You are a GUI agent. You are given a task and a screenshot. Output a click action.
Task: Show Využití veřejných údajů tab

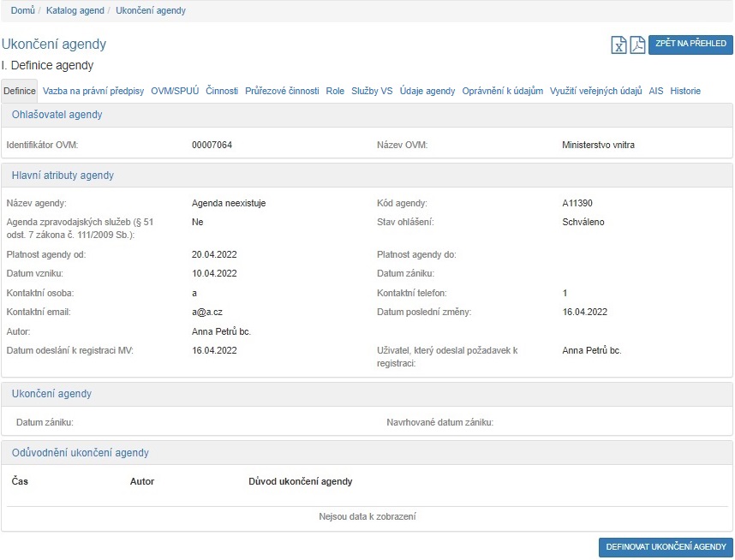(596, 91)
